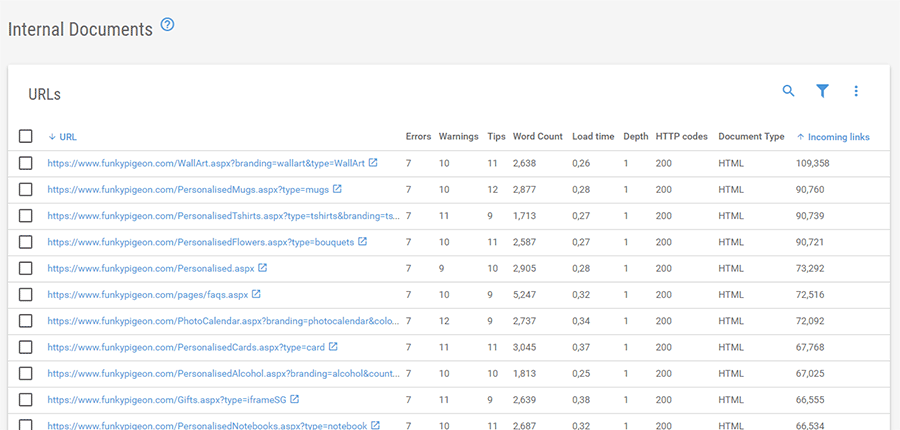Click load time value 0,34
Viewport: 900px width, 430px height.
(580, 321)
